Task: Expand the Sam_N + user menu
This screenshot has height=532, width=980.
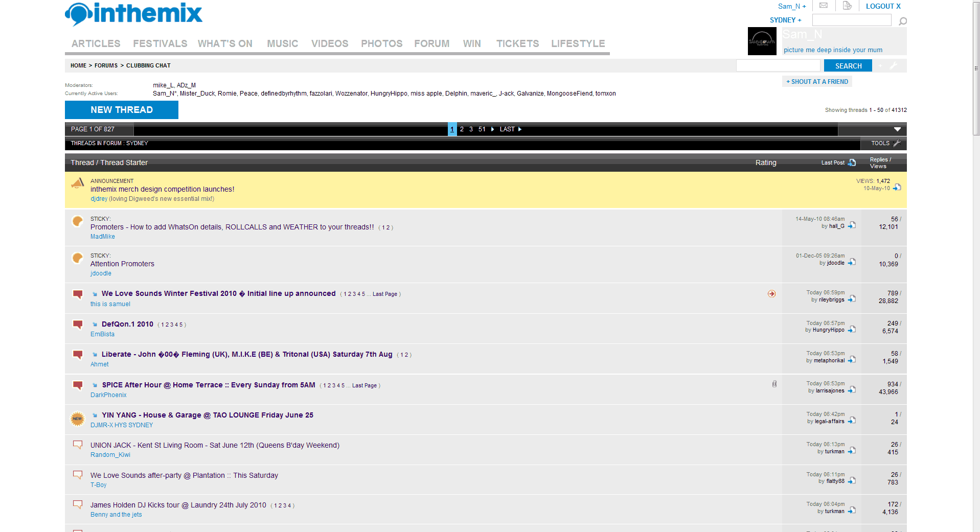Action: (792, 6)
